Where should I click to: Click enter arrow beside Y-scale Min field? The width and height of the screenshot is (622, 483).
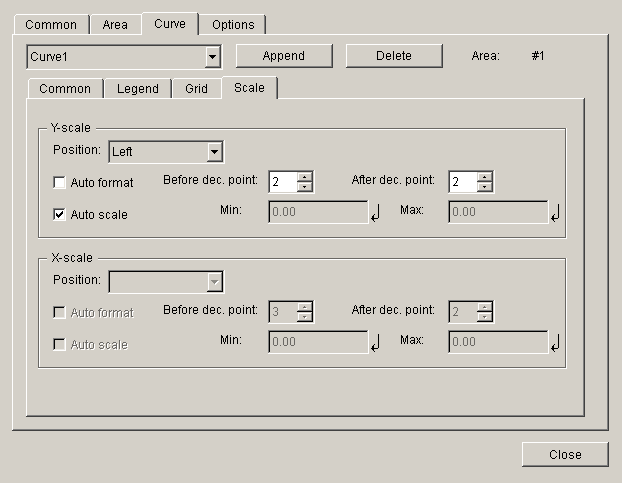(376, 213)
